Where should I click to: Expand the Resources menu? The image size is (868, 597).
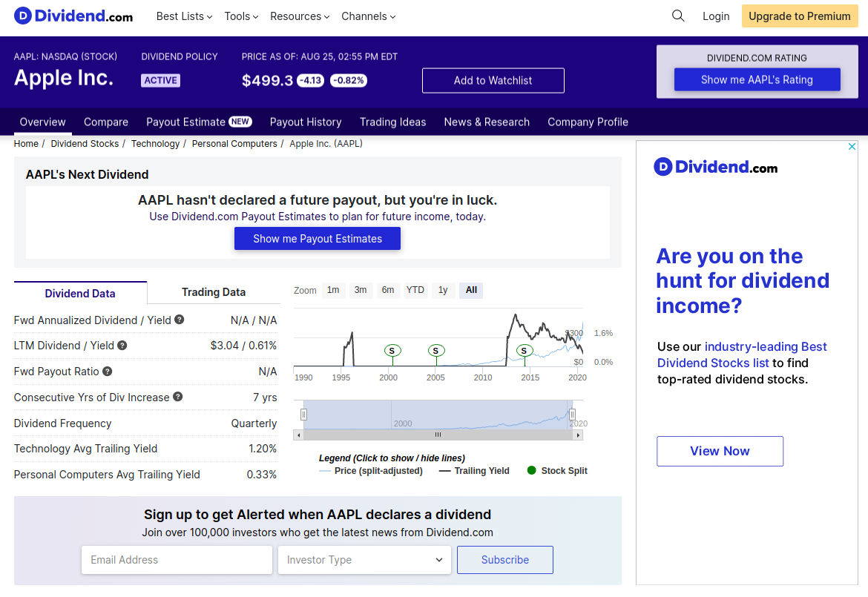pos(300,16)
